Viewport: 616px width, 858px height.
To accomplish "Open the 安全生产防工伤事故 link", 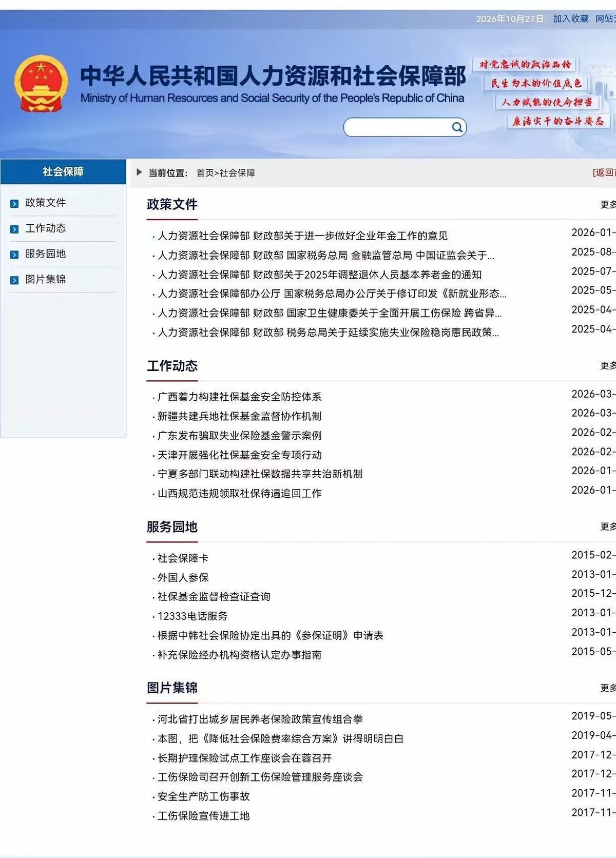I will pyautogui.click(x=203, y=797).
